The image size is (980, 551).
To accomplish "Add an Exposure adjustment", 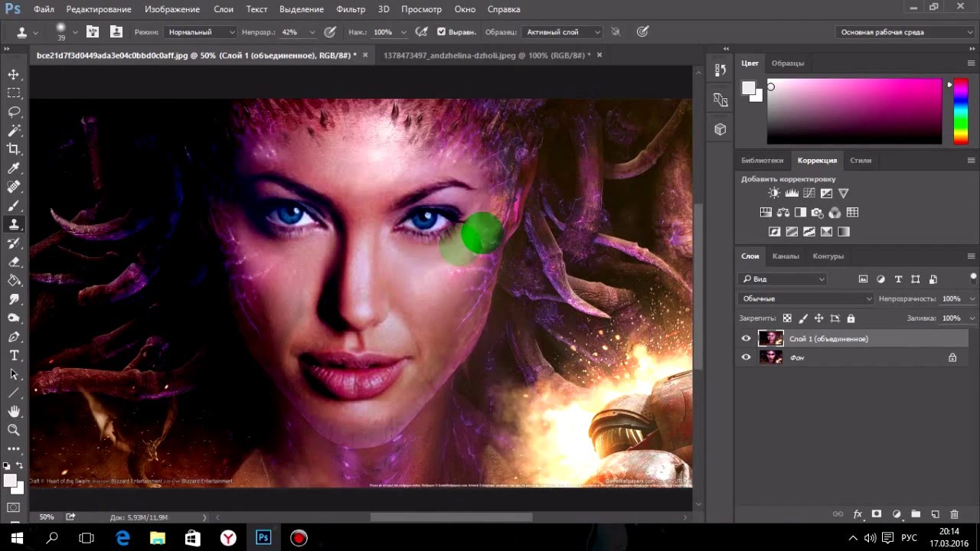I will [x=826, y=194].
